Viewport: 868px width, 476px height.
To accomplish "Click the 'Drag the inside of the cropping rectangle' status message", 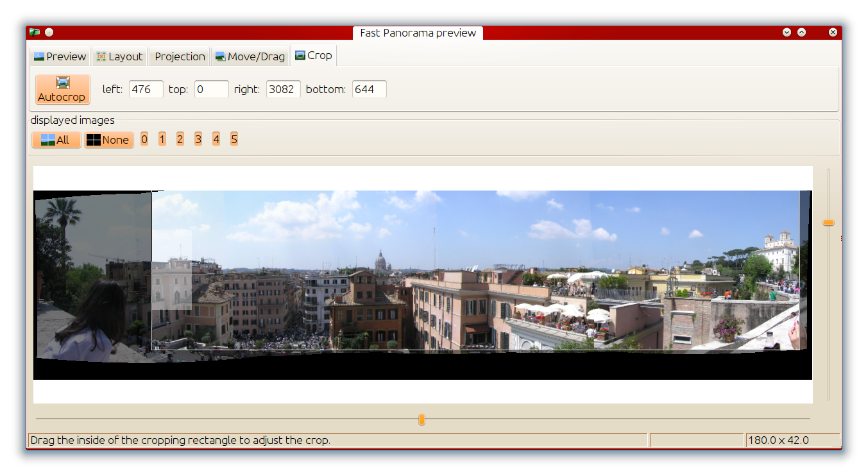I will pyautogui.click(x=180, y=440).
